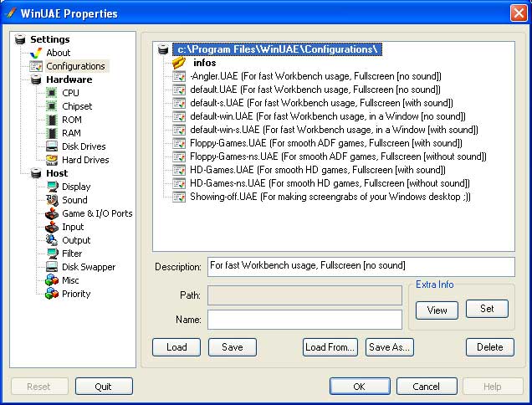This screenshot has width=532, height=405.
Task: Select Floppy-Games-ns.UAE configuration row
Action: click(x=338, y=156)
